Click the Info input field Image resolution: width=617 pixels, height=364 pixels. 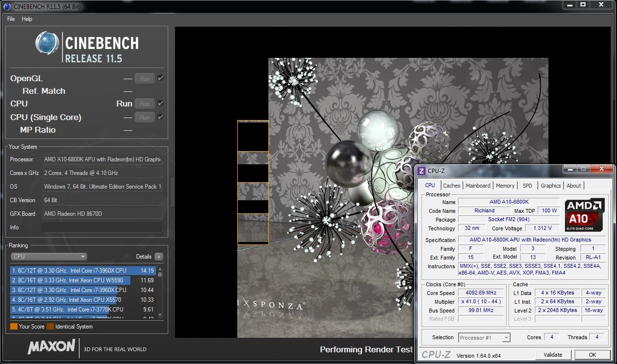(x=102, y=227)
